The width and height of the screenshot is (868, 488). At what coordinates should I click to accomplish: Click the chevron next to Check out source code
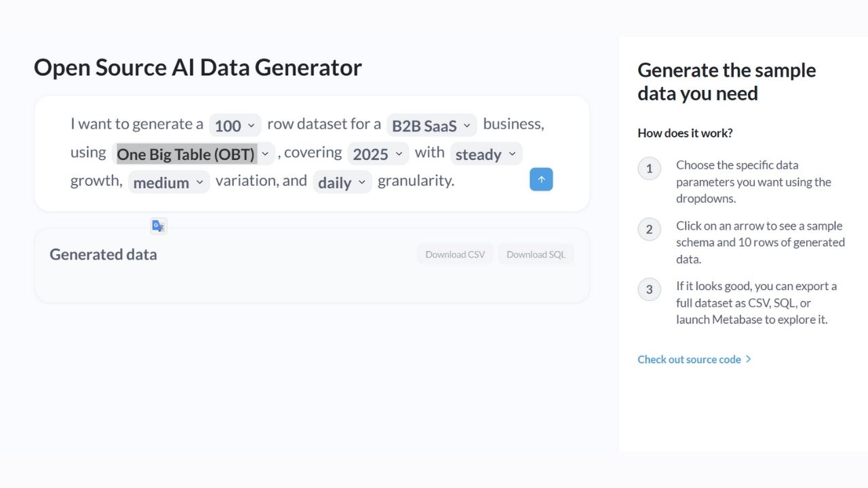[x=748, y=359]
